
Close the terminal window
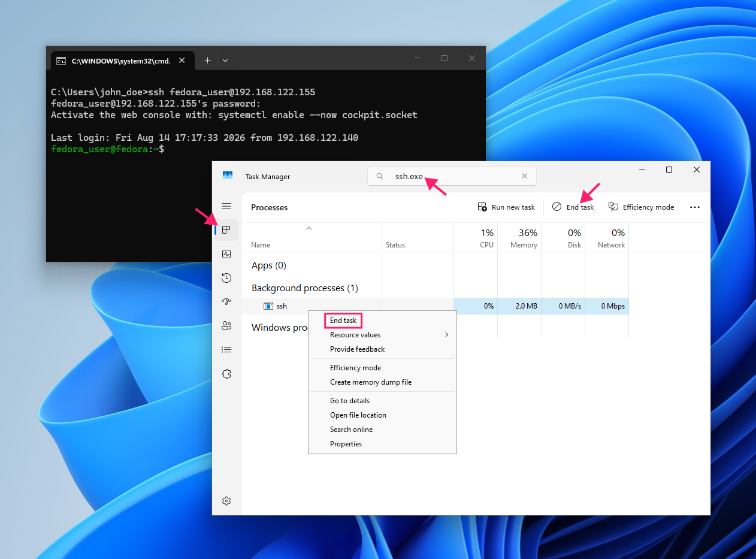[x=472, y=58]
